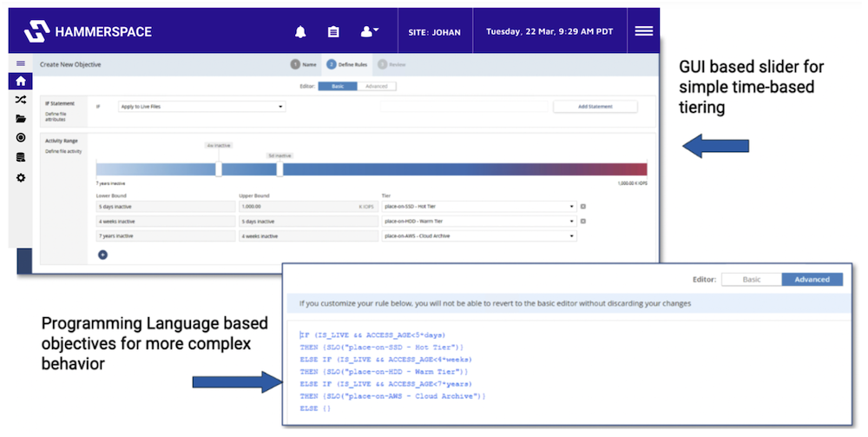
Task: Click the code line with ACCESS_AGE<7*years
Action: (x=386, y=384)
